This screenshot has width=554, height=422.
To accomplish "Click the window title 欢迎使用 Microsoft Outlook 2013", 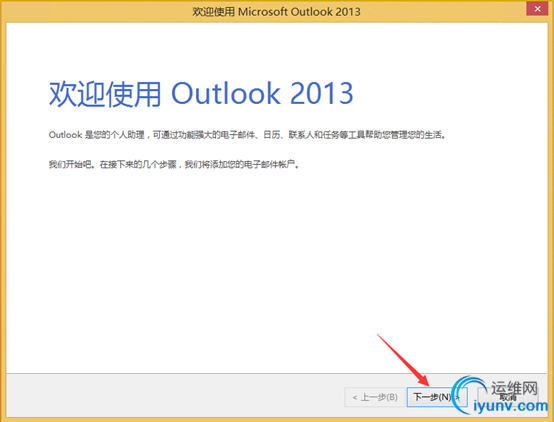I will point(276,12).
